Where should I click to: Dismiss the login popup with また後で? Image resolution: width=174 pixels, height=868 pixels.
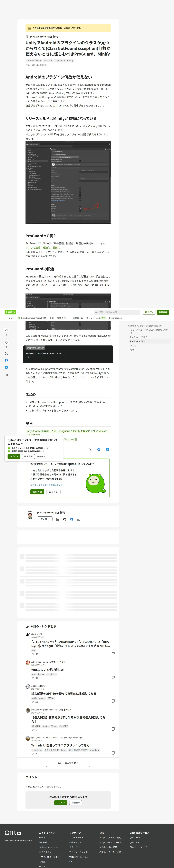(41, 457)
